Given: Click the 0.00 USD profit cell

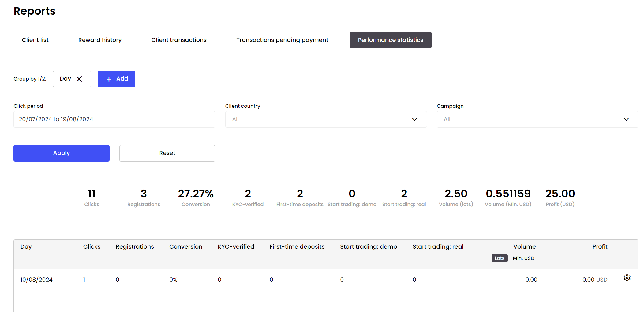Looking at the screenshot, I should tap(595, 280).
